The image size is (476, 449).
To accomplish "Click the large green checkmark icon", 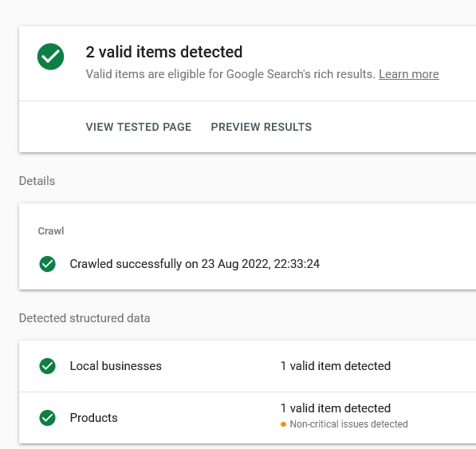I will tap(50, 57).
